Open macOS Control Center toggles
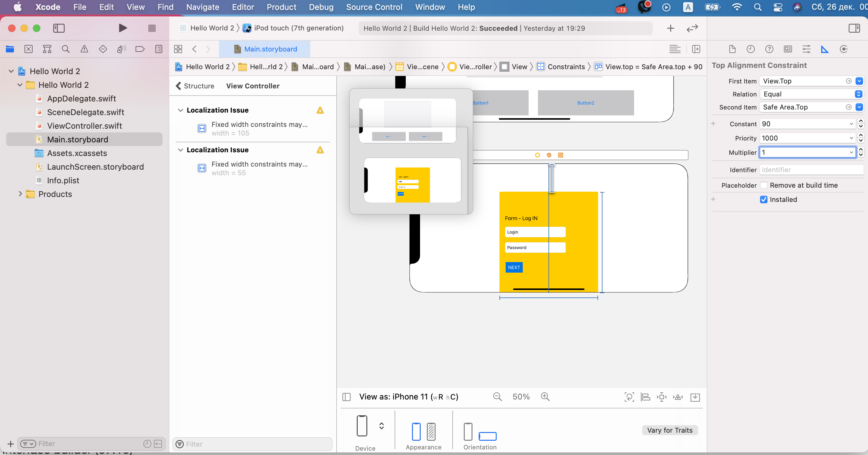The width and height of the screenshot is (868, 455). pyautogui.click(x=778, y=7)
